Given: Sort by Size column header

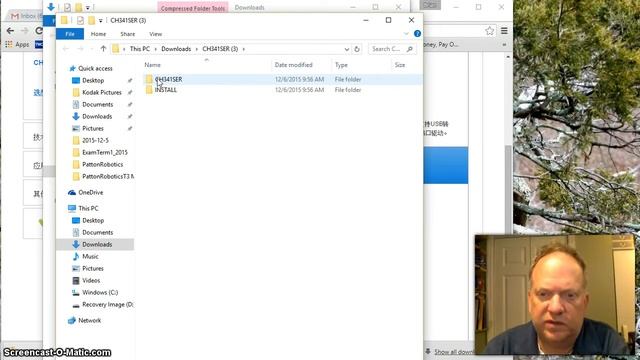Looking at the screenshot, I should point(400,65).
